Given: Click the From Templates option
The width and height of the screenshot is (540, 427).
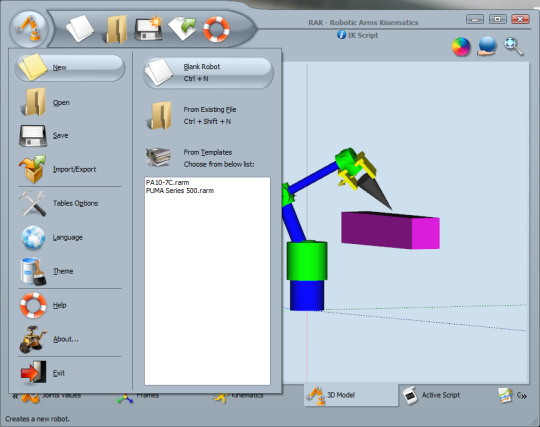Looking at the screenshot, I should [208, 158].
